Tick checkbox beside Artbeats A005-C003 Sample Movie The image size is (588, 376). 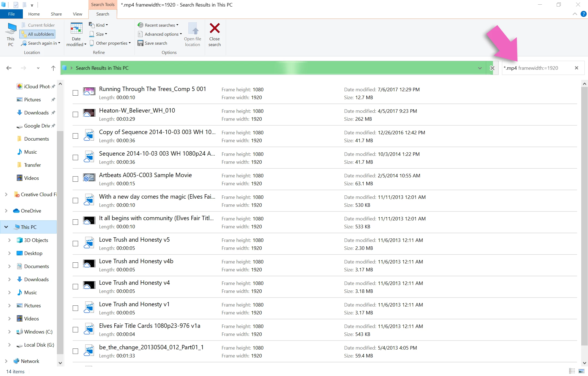[x=75, y=179]
